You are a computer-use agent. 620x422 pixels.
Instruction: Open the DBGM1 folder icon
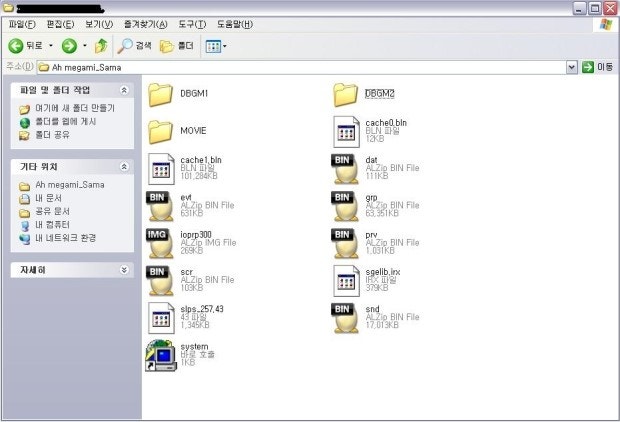click(x=161, y=95)
